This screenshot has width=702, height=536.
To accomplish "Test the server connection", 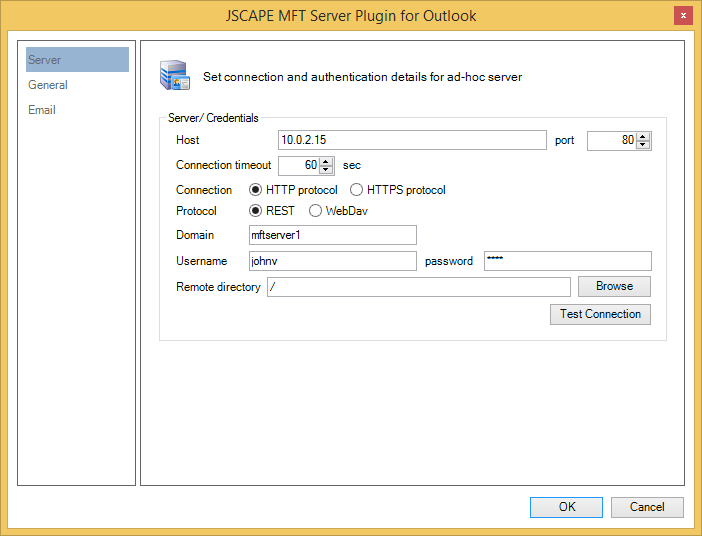I will [x=600, y=314].
